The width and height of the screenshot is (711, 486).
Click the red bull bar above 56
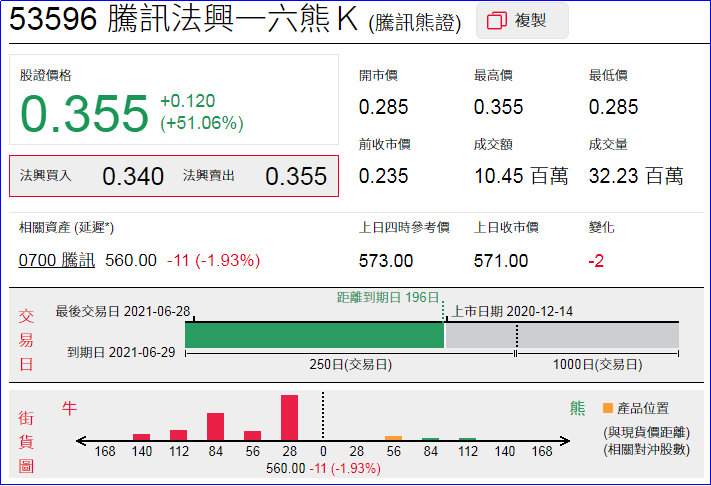point(253,435)
